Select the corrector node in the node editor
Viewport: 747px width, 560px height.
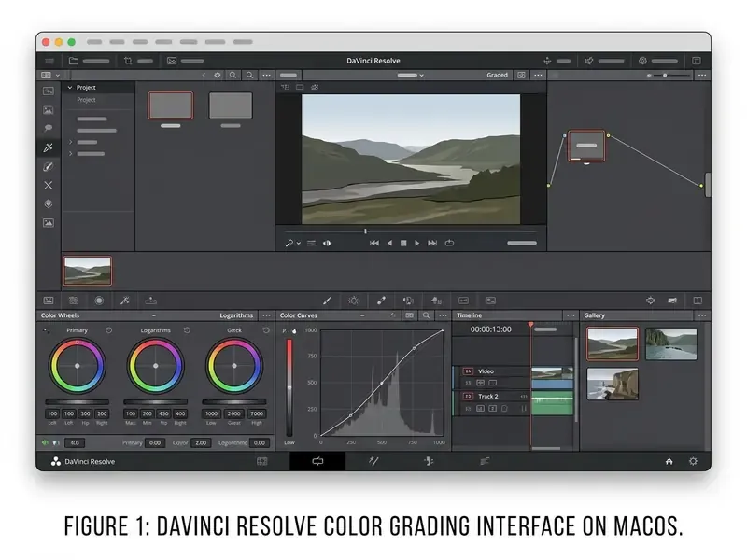pos(586,146)
